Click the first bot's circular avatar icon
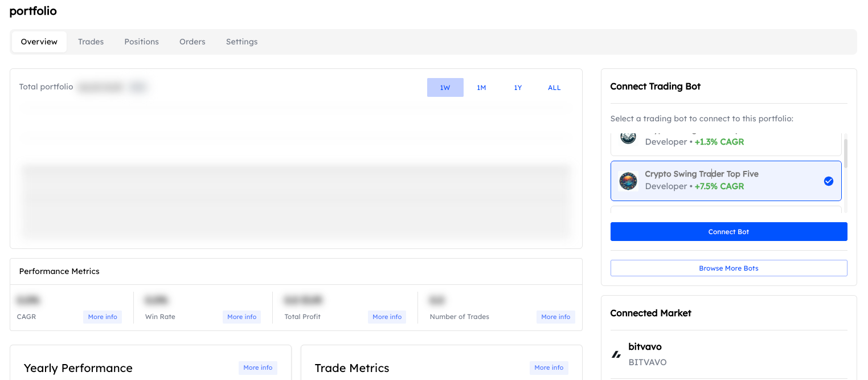This screenshot has height=380, width=868. point(628,137)
